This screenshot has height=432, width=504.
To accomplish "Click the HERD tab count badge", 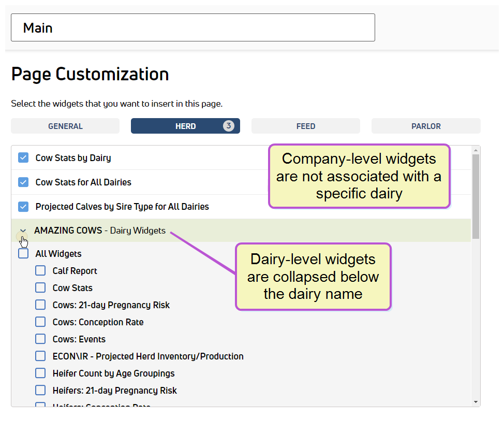I will [229, 126].
